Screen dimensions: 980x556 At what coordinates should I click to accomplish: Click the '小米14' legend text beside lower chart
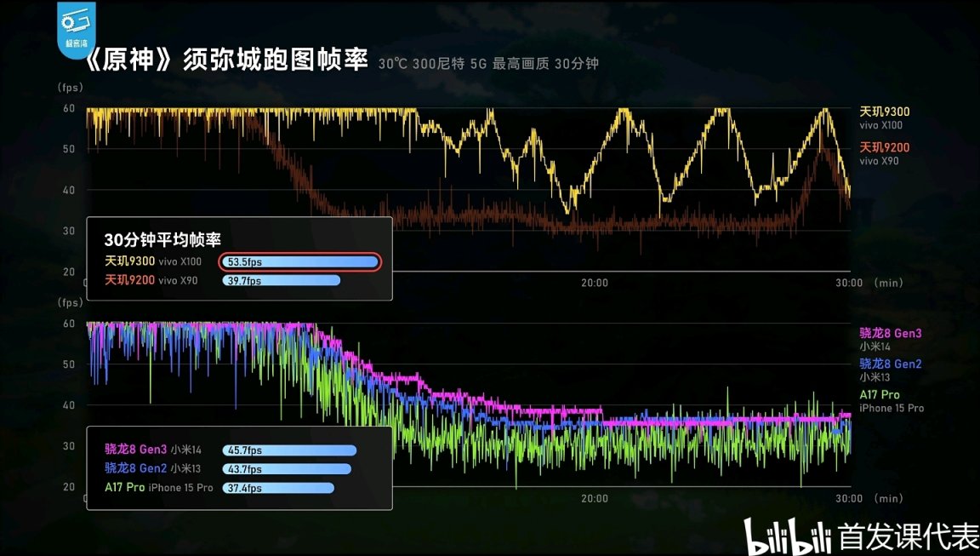tap(875, 347)
